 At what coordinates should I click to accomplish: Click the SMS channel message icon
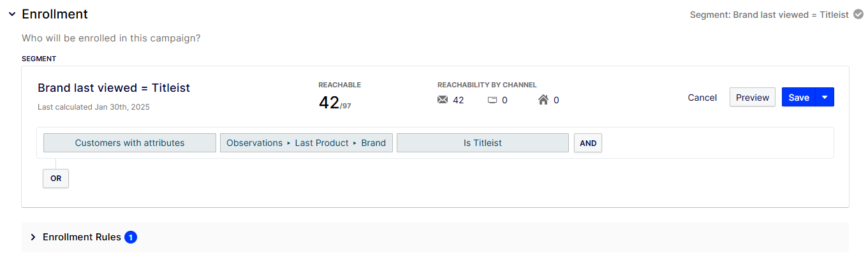click(492, 100)
